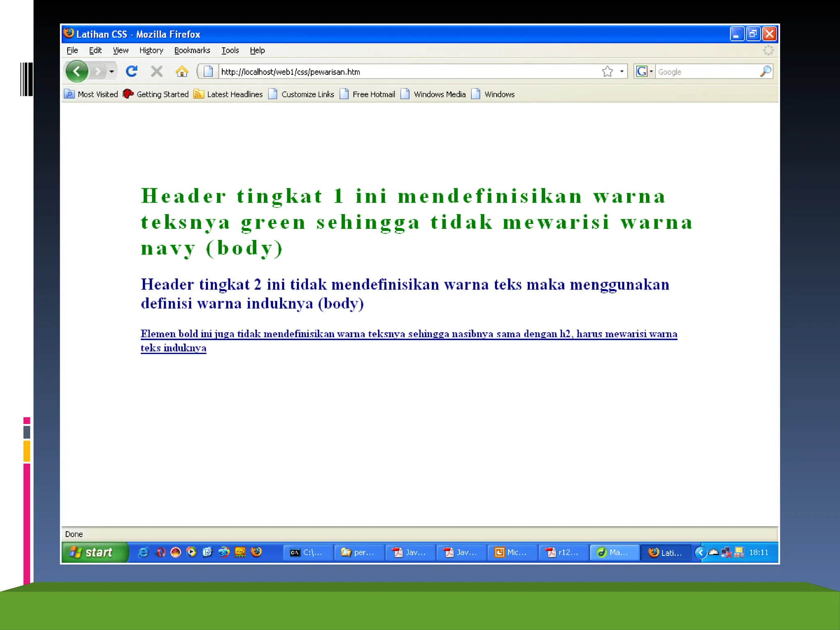
Task: Switch to C:\ command prompt taskbar item
Action: click(307, 552)
